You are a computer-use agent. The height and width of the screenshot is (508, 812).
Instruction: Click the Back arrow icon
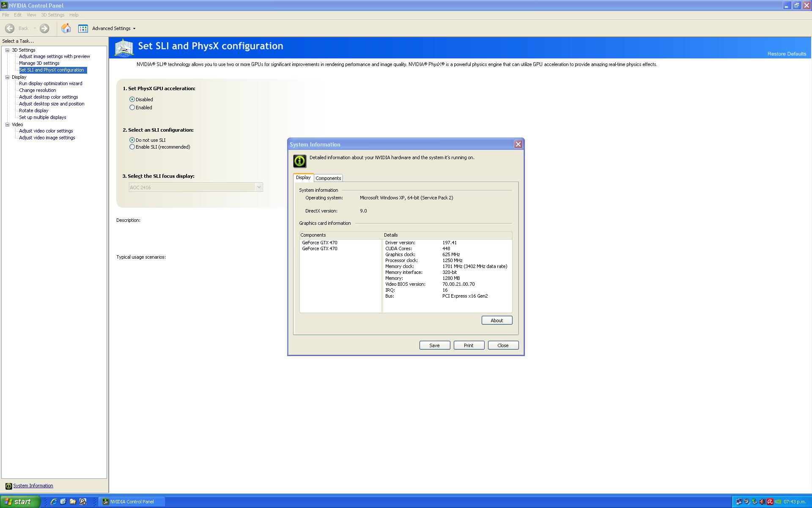click(10, 28)
